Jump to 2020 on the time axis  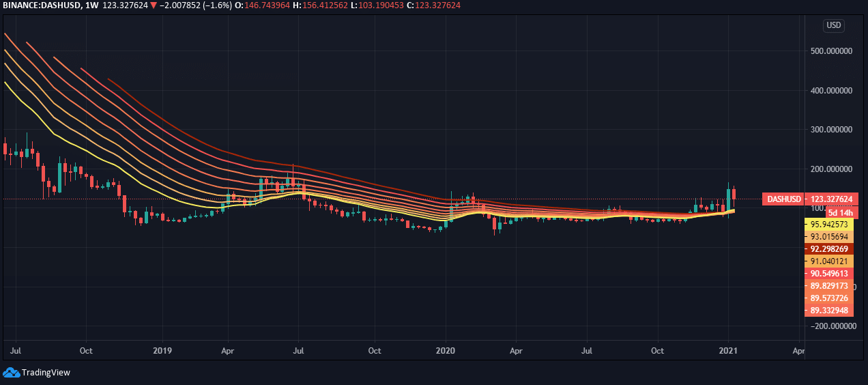[x=445, y=351]
